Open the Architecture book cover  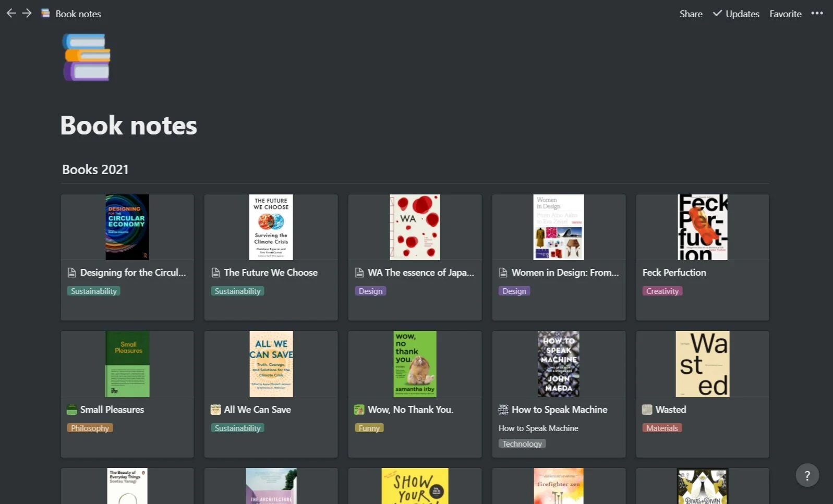pos(271,486)
